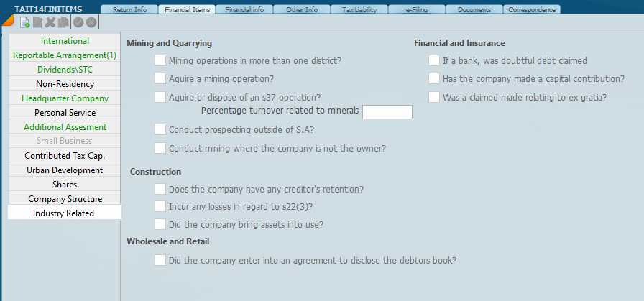Click the accept checkmark circle icon
Image resolution: width=644 pixels, height=301 pixels.
click(78, 22)
